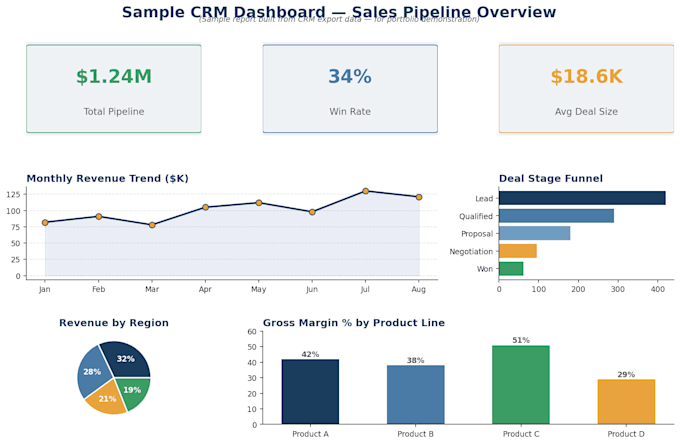The width and height of the screenshot is (680, 444).
Task: Click the 21% orange pie slice
Action: (107, 399)
